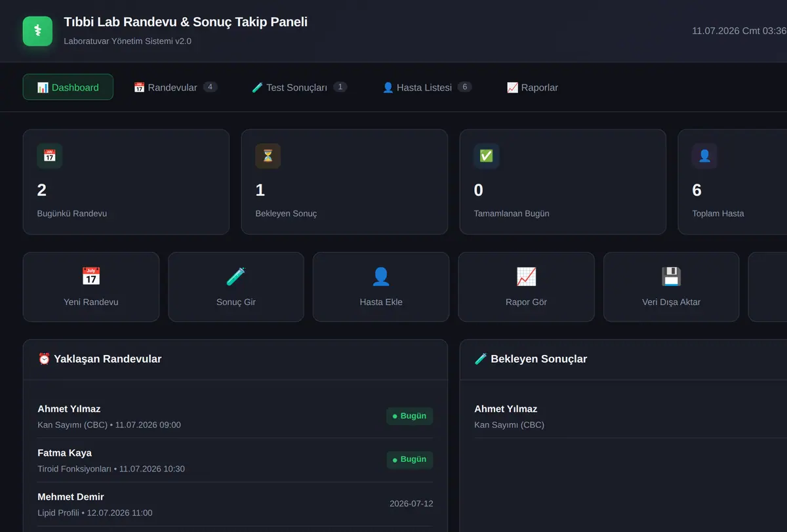This screenshot has height=532, width=787.
Task: Click the calendar icon on Bugünkü Randevu card
Action: pyautogui.click(x=50, y=156)
